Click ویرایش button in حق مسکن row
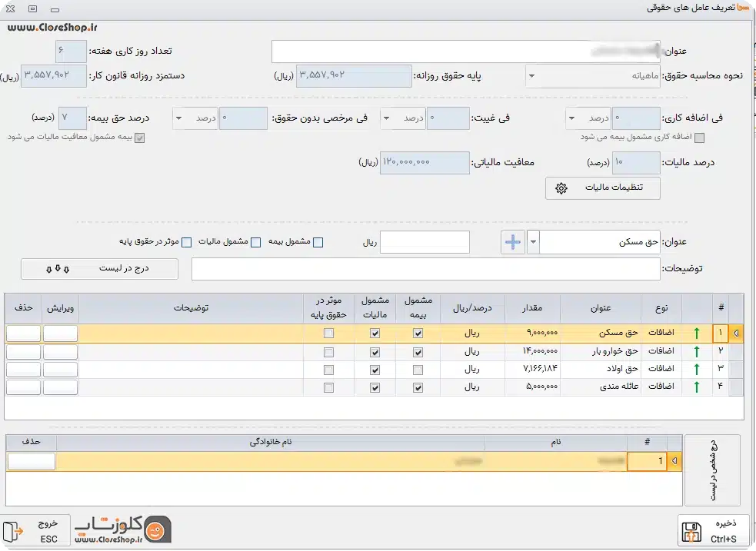The image size is (756, 551). [60, 334]
